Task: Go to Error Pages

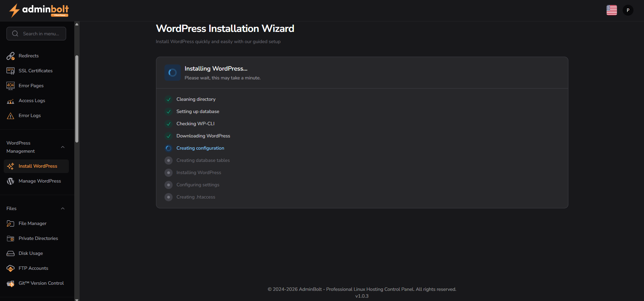Action: (x=36, y=86)
